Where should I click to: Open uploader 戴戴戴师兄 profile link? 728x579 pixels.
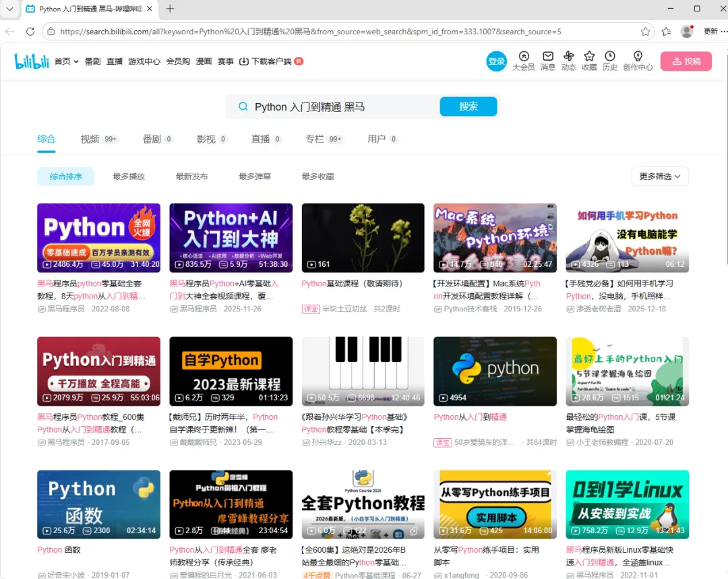click(198, 442)
